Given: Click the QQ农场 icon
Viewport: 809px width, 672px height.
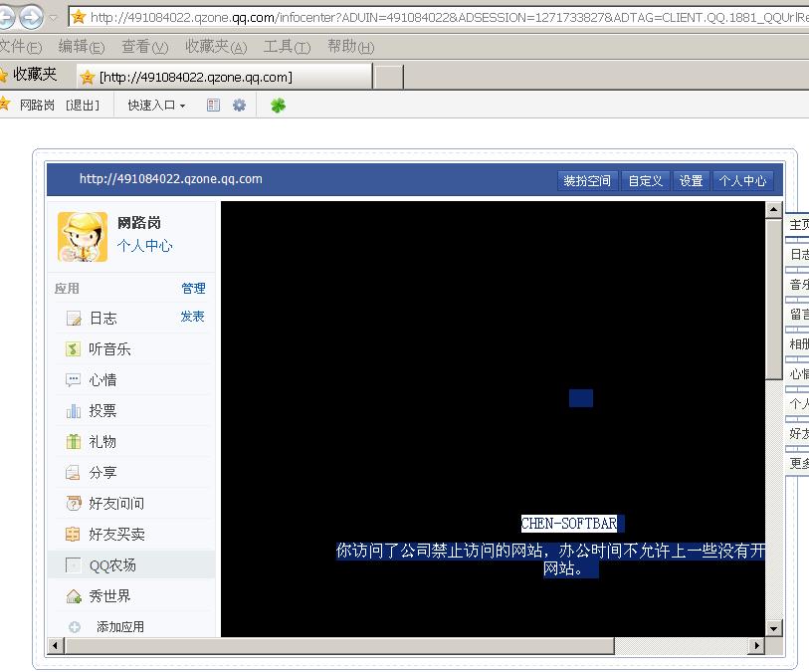Looking at the screenshot, I should tap(74, 565).
